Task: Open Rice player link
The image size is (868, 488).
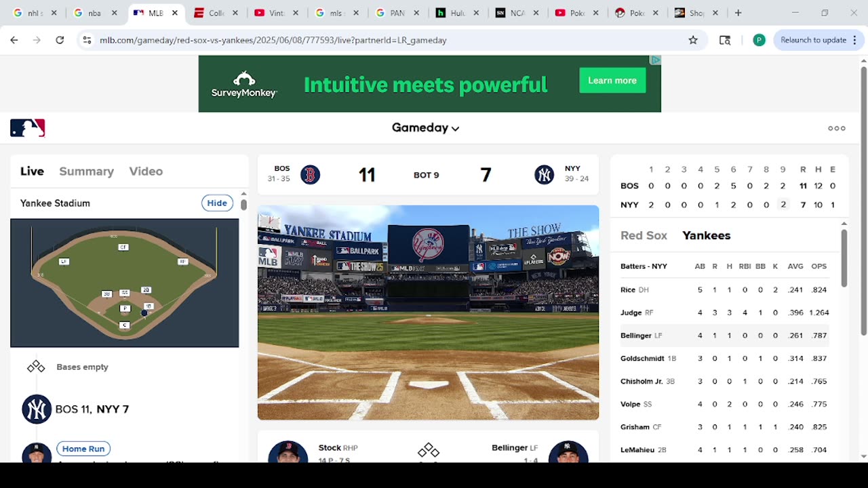Action: coord(628,289)
